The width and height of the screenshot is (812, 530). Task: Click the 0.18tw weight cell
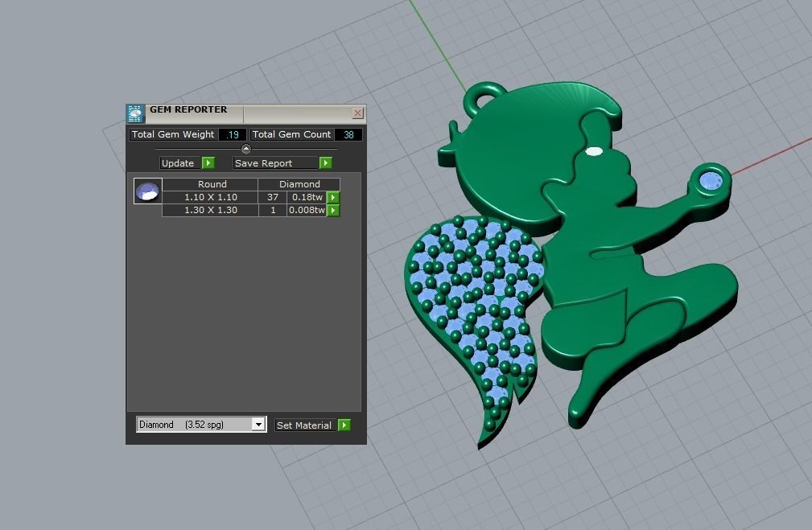(x=307, y=197)
